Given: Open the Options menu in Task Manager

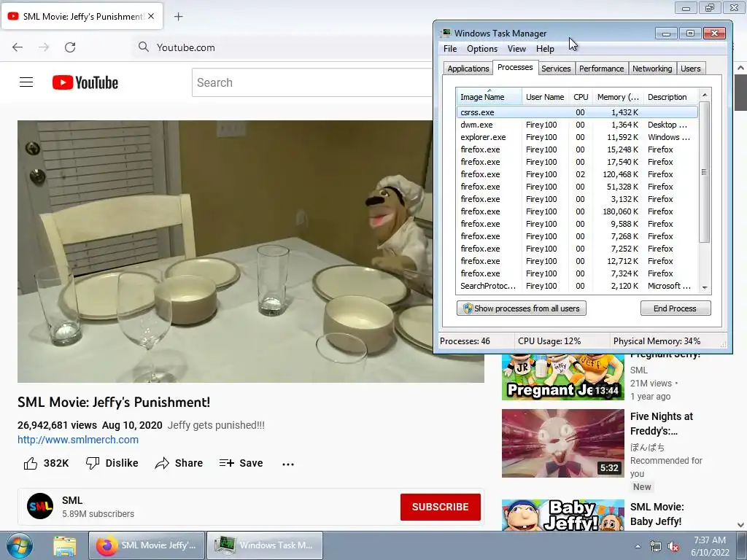Looking at the screenshot, I should coord(482,49).
